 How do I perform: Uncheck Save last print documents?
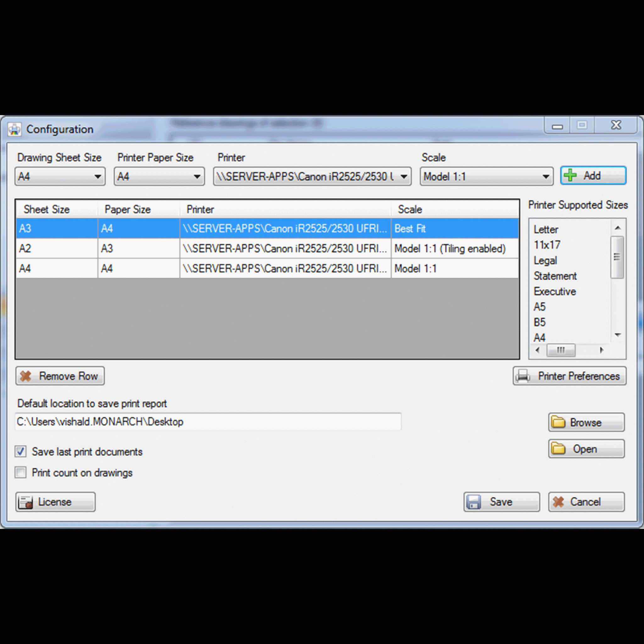coord(21,452)
